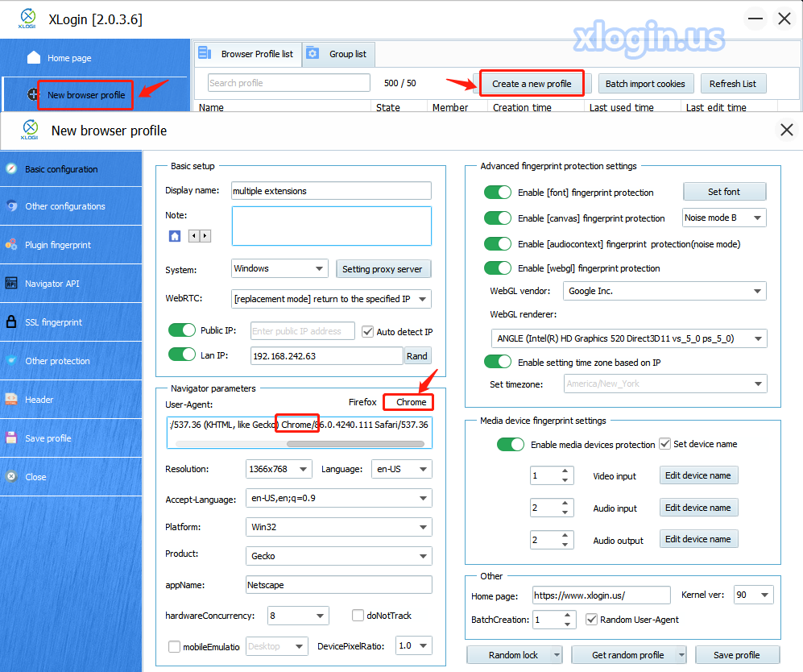
Task: Open the Resolution 1366x768 dropdown
Action: [279, 469]
